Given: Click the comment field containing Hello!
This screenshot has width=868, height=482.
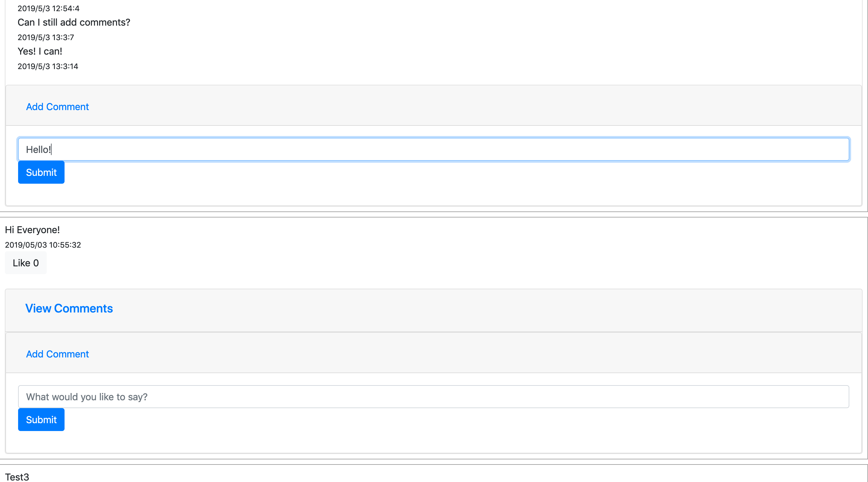Looking at the screenshot, I should coord(433,149).
